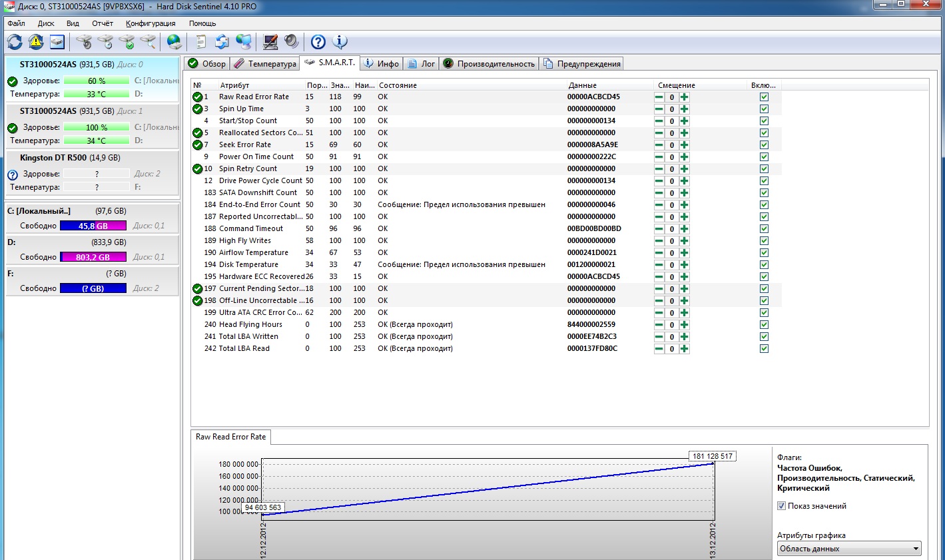Click the Raw Read Error Rate graph tab

coord(230,437)
